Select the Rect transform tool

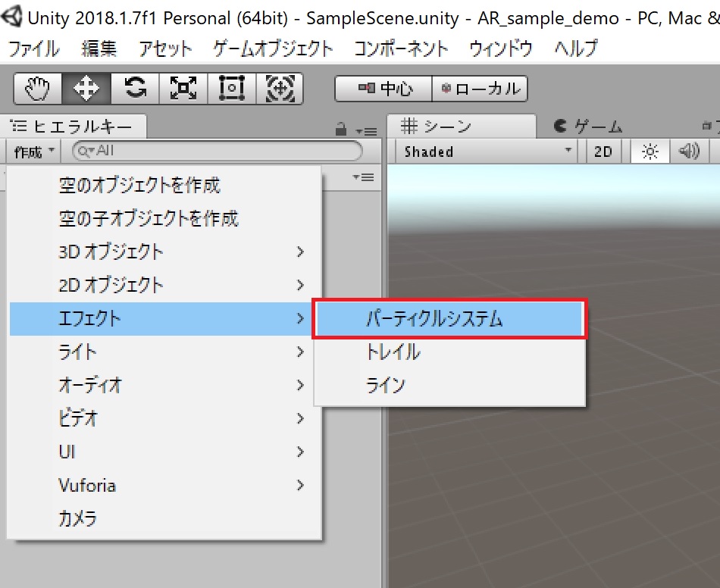pos(232,89)
